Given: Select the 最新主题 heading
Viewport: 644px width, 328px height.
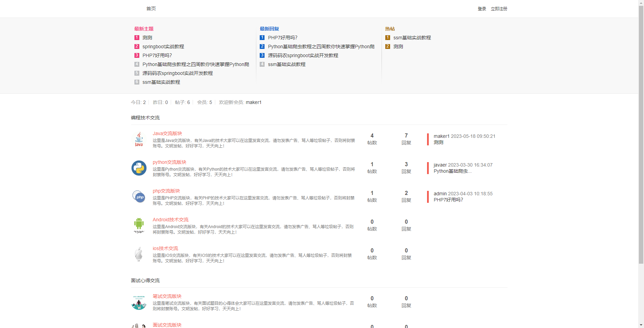Looking at the screenshot, I should click(144, 29).
